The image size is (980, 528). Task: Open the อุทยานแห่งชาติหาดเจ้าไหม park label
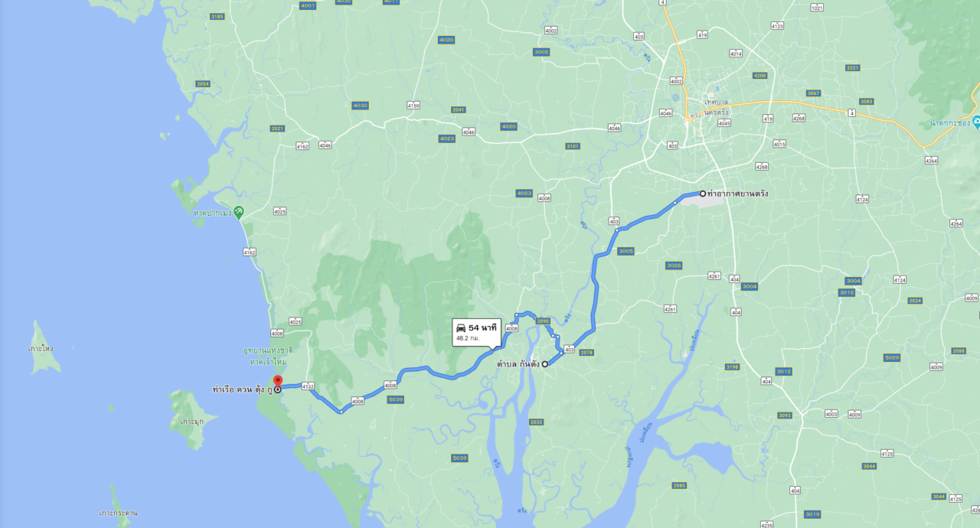point(268,356)
